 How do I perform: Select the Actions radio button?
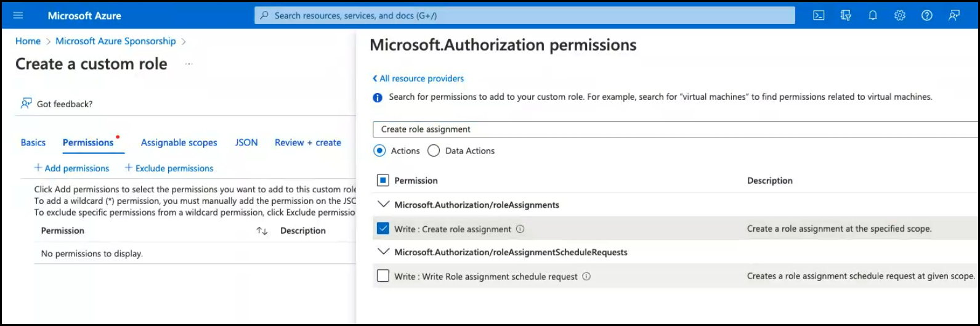click(x=380, y=150)
